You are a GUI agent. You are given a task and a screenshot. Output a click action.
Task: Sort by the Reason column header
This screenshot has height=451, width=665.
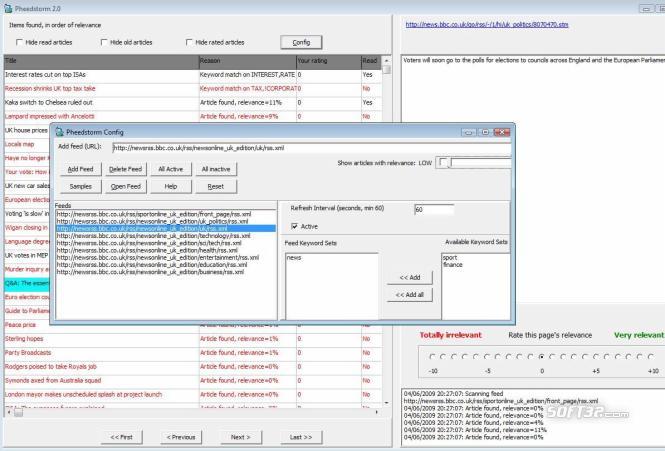tap(248, 61)
